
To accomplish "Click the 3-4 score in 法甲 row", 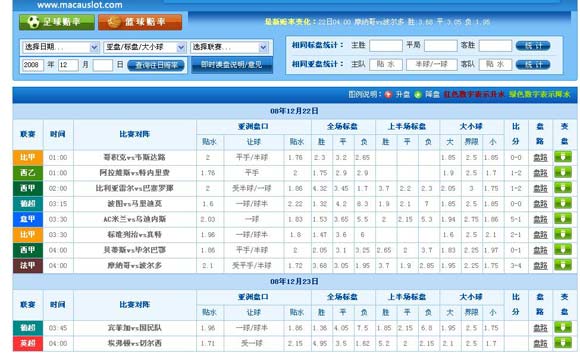I will click(x=516, y=266).
